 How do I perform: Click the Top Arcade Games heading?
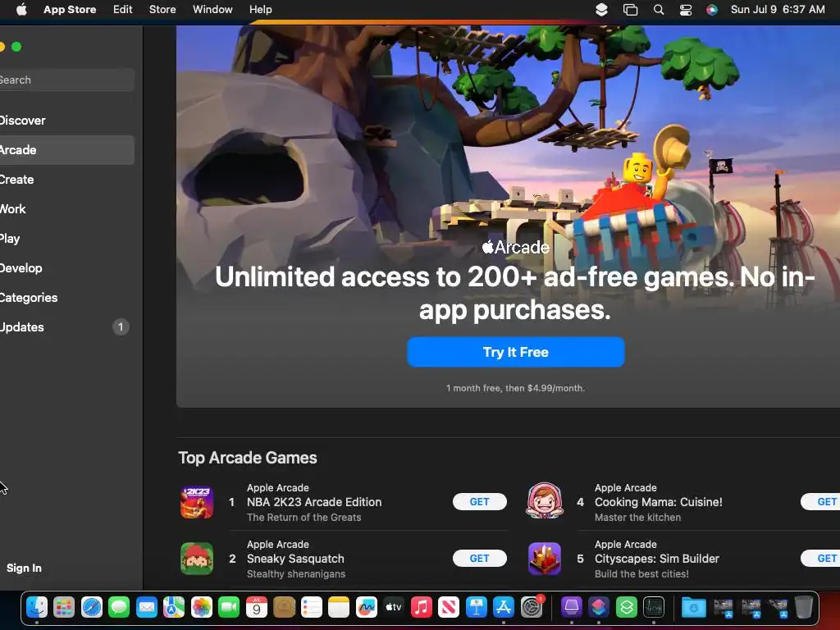point(248,458)
